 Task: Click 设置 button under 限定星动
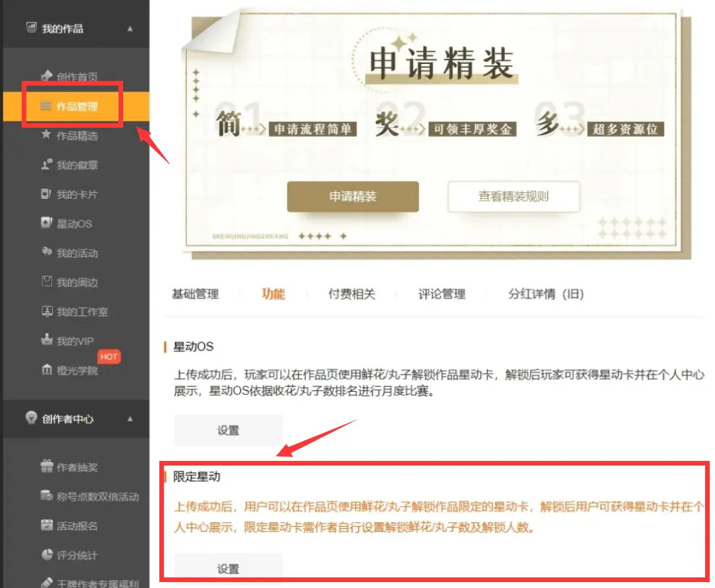(228, 569)
